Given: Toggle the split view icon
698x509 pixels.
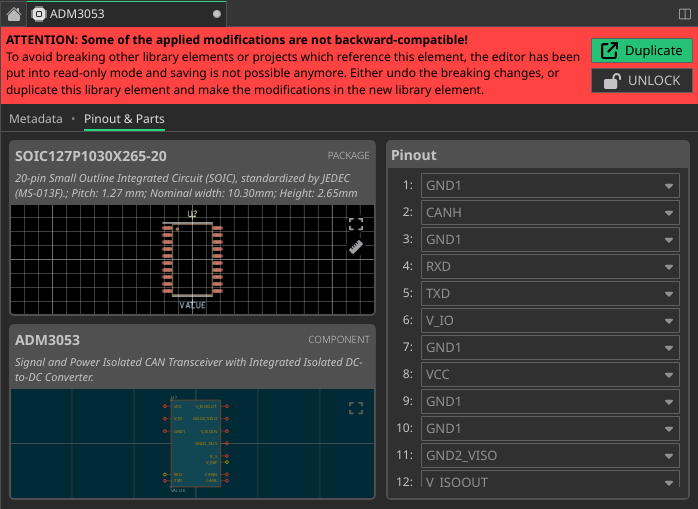Looking at the screenshot, I should tap(685, 14).
